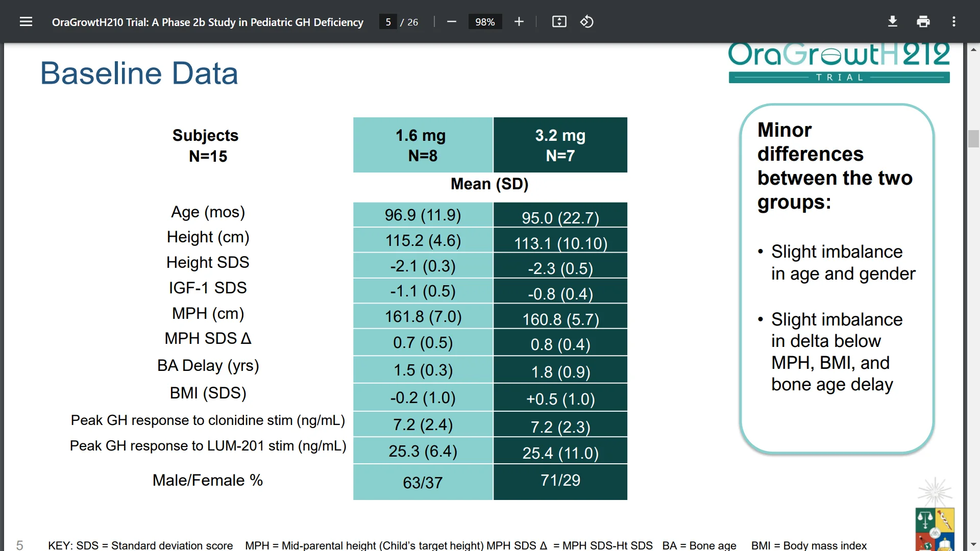
Task: Click the 7.2 (2.4) cell
Action: 423,424
